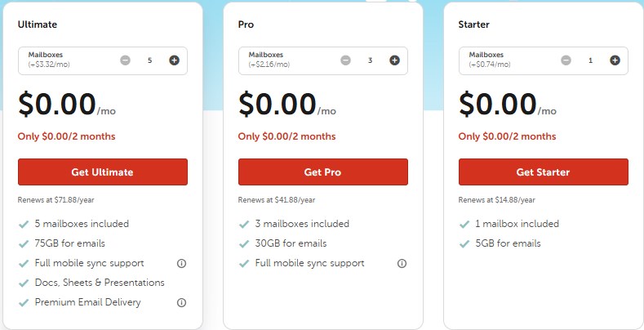The width and height of the screenshot is (644, 330).
Task: Increase mailboxes in the Pro plan
Action: [x=394, y=60]
